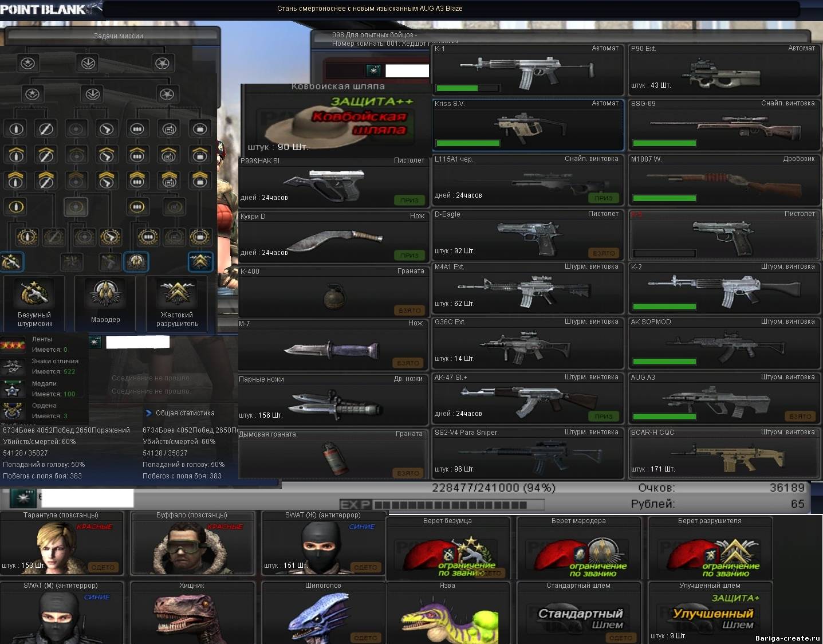Select the D-Eagle pistol card
The height and width of the screenshot is (644, 823).
[527, 235]
